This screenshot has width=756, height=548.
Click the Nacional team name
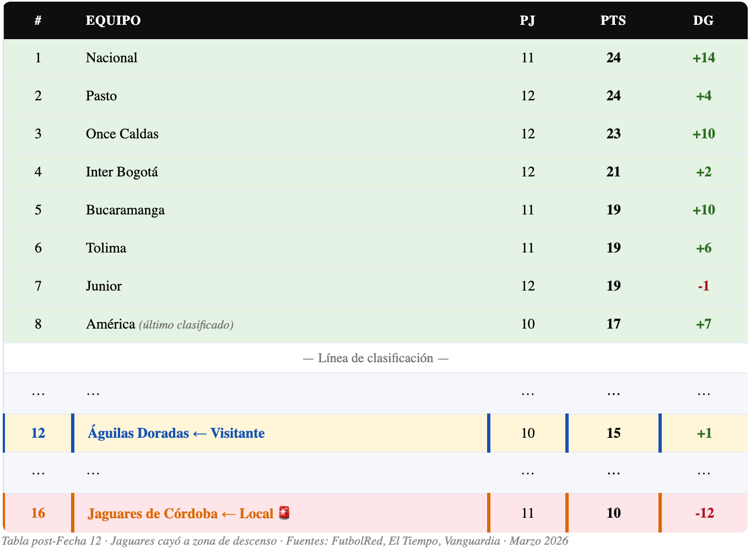(x=111, y=58)
